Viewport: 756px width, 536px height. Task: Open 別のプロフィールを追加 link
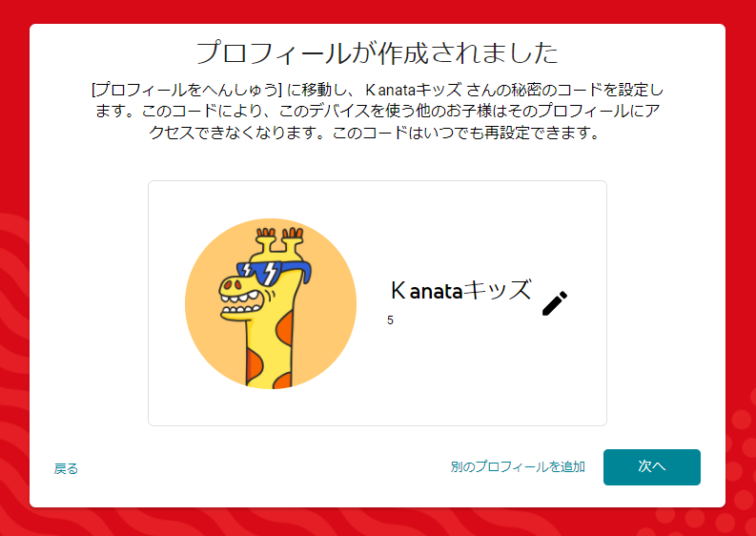point(518,466)
